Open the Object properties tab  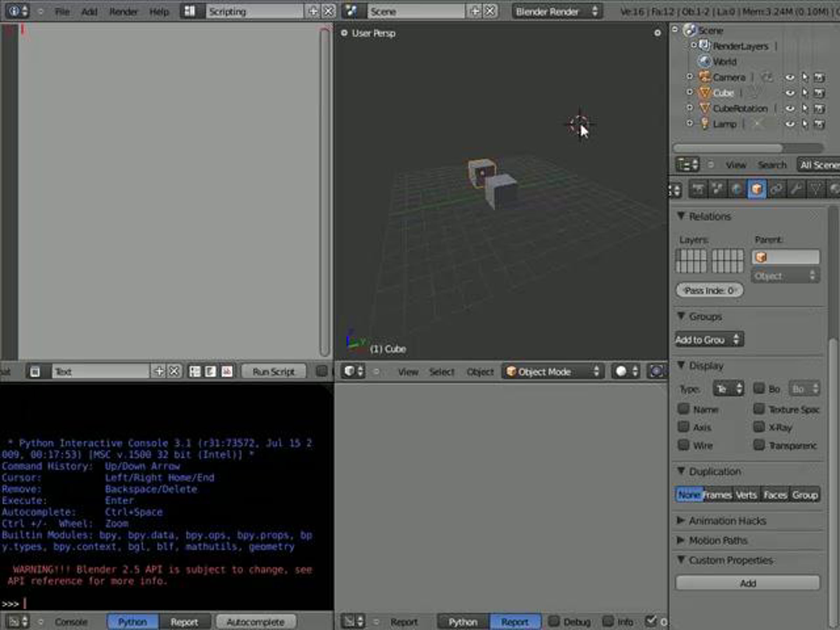[x=756, y=189]
